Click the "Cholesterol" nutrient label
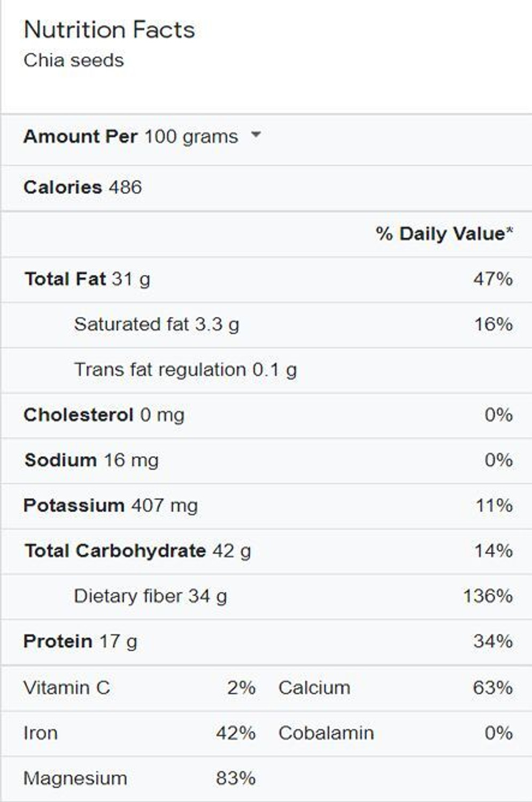This screenshot has width=532, height=802. click(79, 415)
